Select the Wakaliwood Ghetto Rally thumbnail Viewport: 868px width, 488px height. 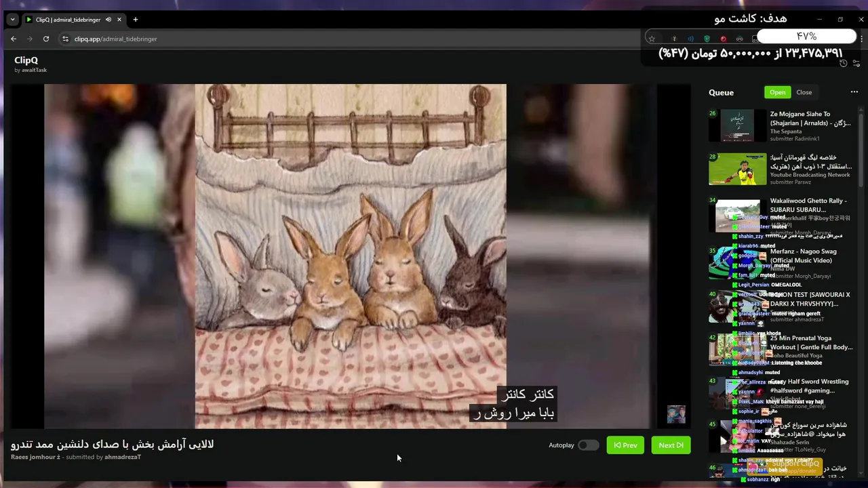[738, 216]
